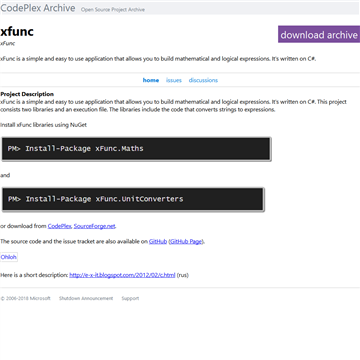Open the GitHub Page link
Viewport: 360px width, 360px height.
point(186,242)
